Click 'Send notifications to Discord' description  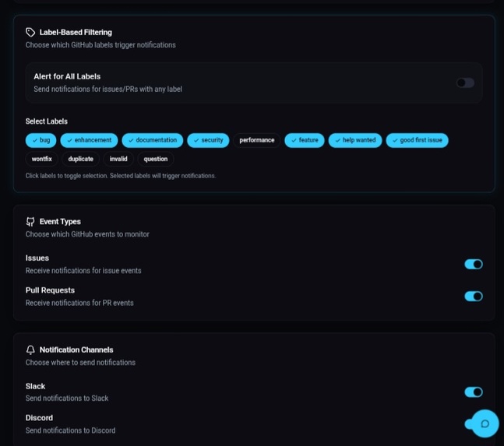pyautogui.click(x=70, y=430)
